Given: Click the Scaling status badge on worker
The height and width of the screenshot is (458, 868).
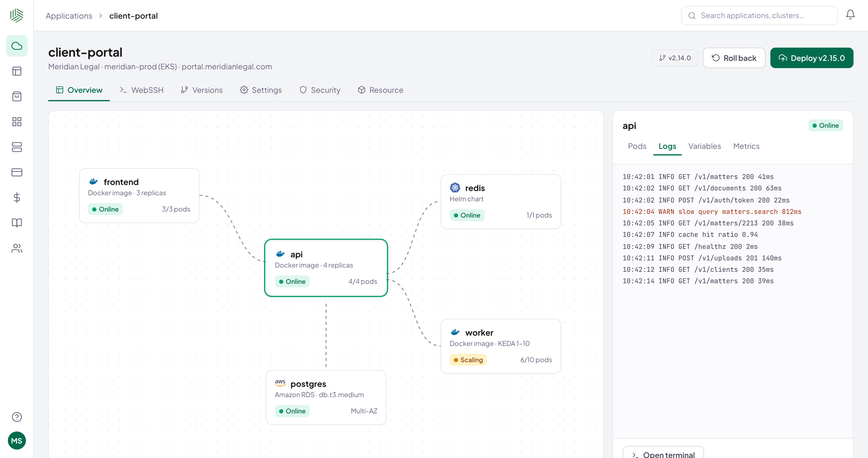Looking at the screenshot, I should 468,360.
